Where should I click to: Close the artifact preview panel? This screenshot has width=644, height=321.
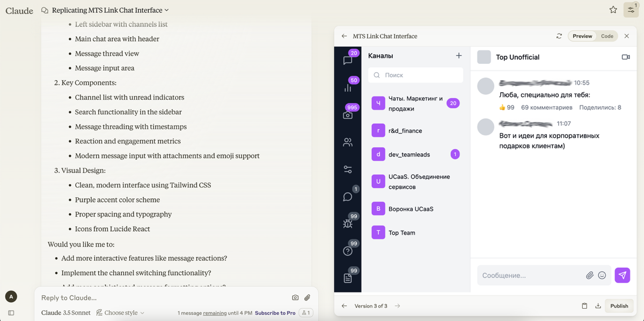click(x=626, y=36)
